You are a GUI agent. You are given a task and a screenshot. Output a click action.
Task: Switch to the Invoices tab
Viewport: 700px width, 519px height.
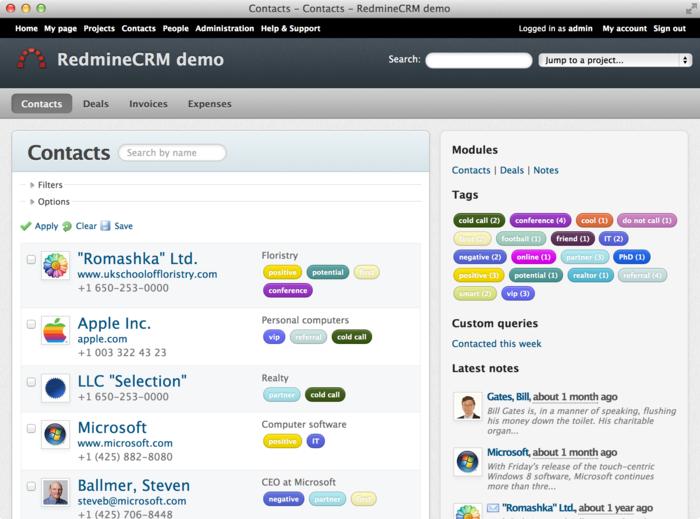[148, 104]
